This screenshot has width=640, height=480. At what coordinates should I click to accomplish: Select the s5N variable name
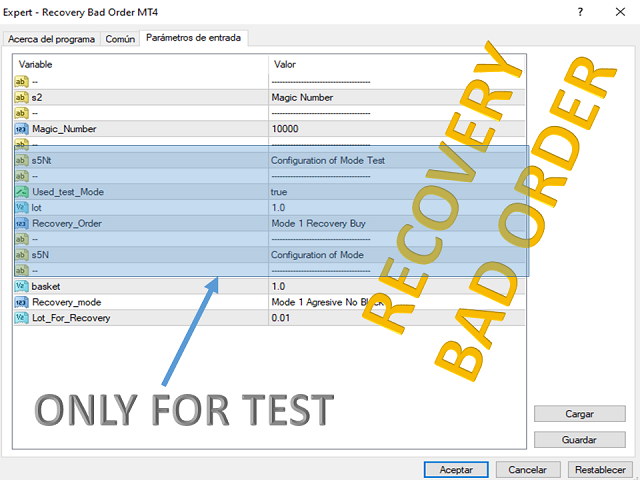coord(40,255)
